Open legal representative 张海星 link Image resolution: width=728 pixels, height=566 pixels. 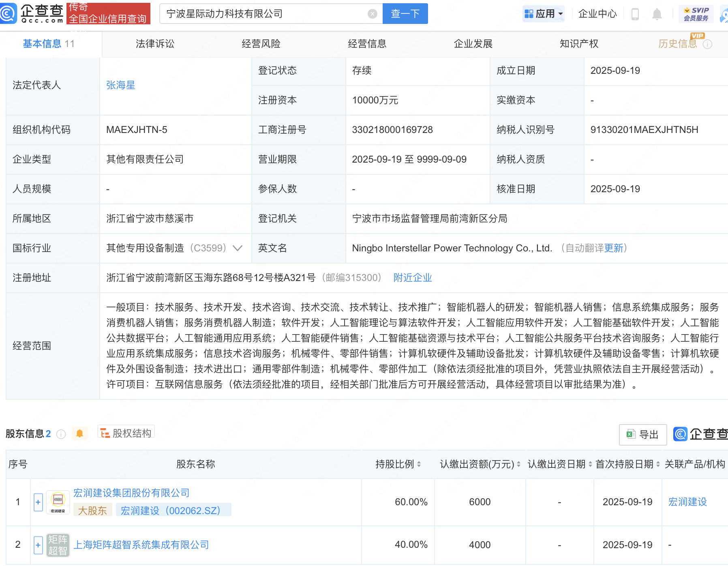[x=120, y=85]
